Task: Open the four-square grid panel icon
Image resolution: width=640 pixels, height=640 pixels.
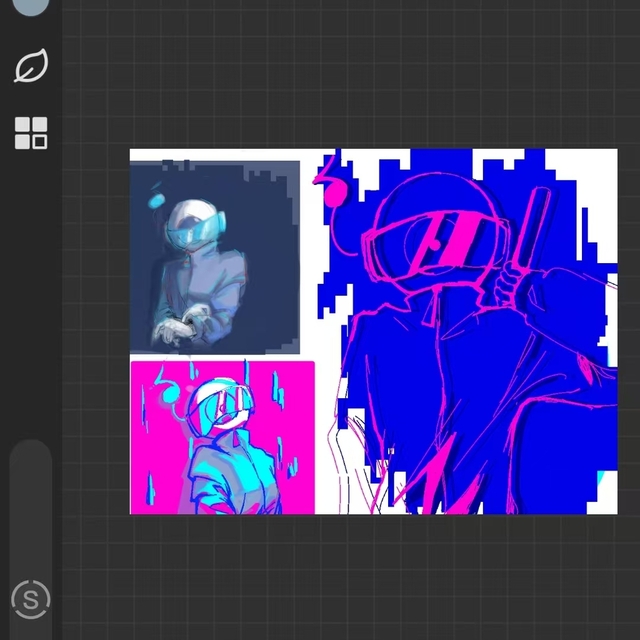Action: [x=31, y=132]
